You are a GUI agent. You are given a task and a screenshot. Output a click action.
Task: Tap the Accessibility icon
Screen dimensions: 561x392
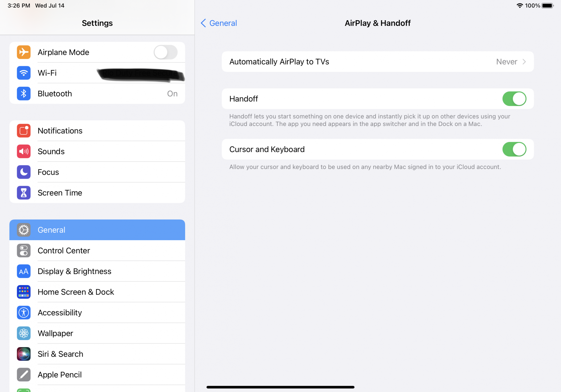[x=24, y=313]
